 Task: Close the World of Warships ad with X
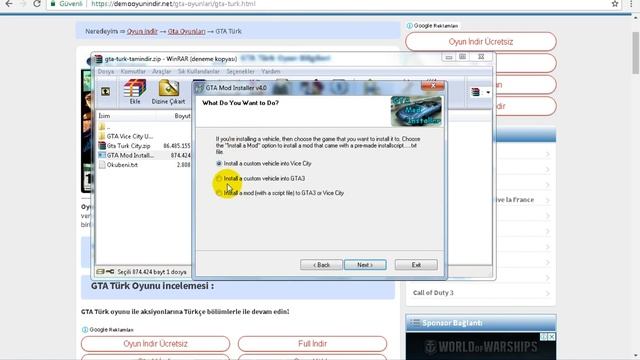coord(551,337)
